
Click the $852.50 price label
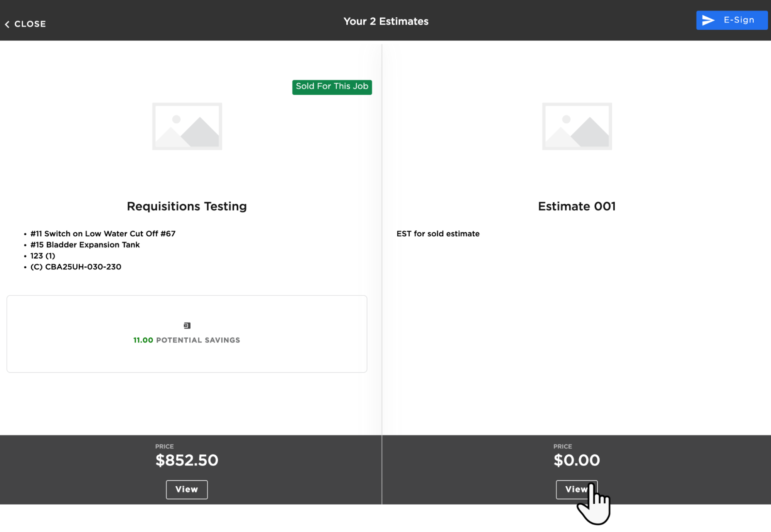coord(187,460)
